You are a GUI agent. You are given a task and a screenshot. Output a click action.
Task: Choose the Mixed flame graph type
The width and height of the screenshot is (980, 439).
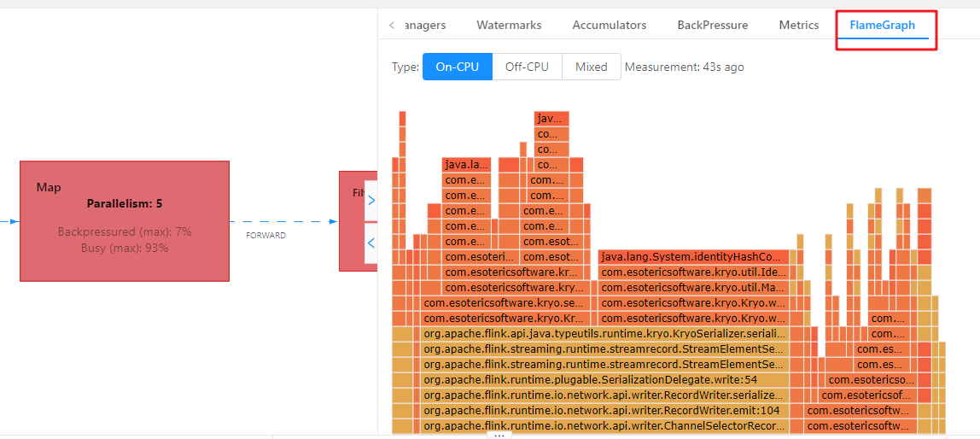click(x=591, y=67)
